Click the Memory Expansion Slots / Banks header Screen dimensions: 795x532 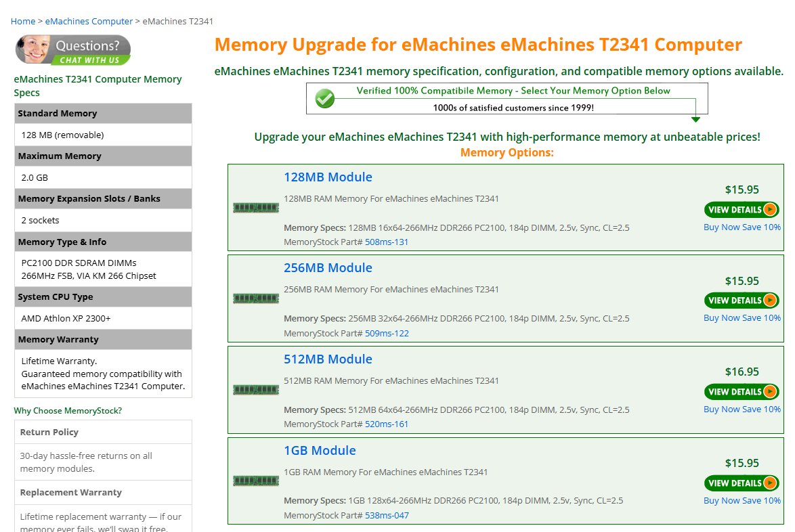103,198
